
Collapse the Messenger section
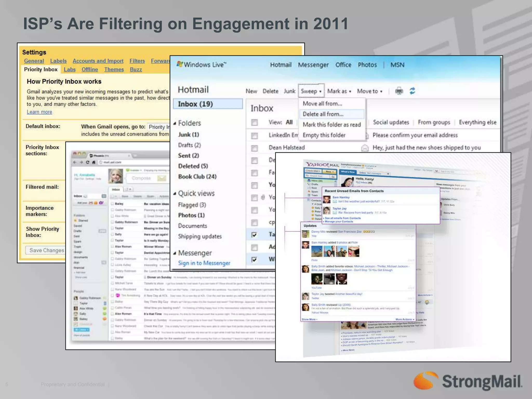click(x=175, y=253)
